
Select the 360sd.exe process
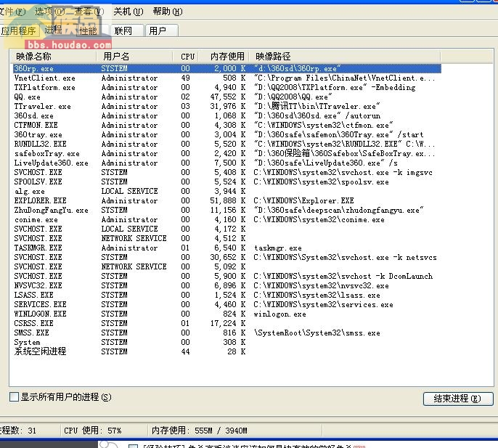tap(226, 115)
